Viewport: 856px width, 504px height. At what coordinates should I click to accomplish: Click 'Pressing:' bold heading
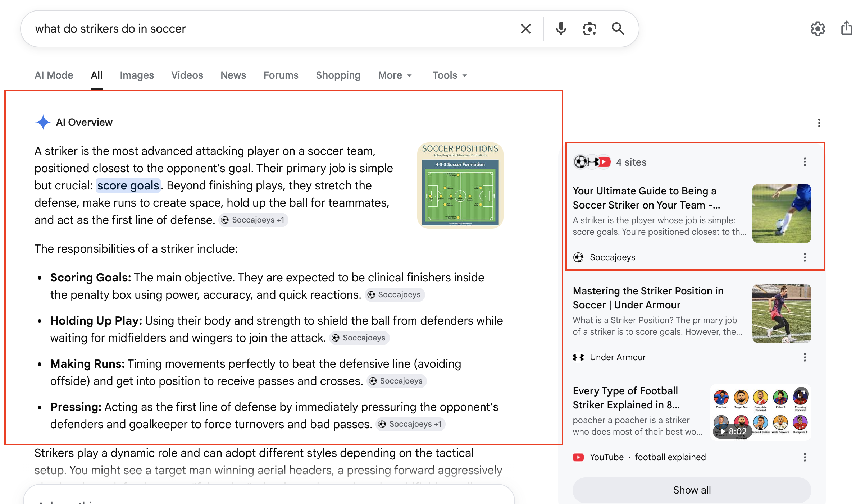[x=76, y=407]
